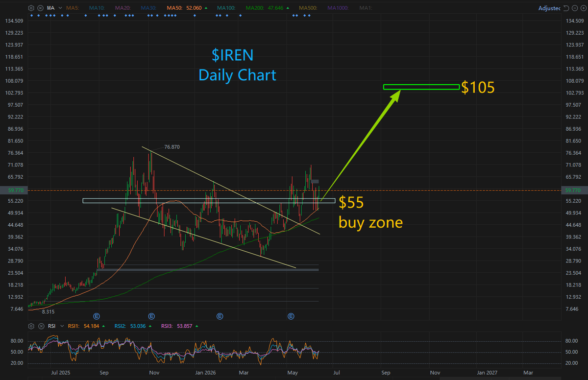Select the MA30 legend label
This screenshot has width=588, height=380.
[x=148, y=8]
